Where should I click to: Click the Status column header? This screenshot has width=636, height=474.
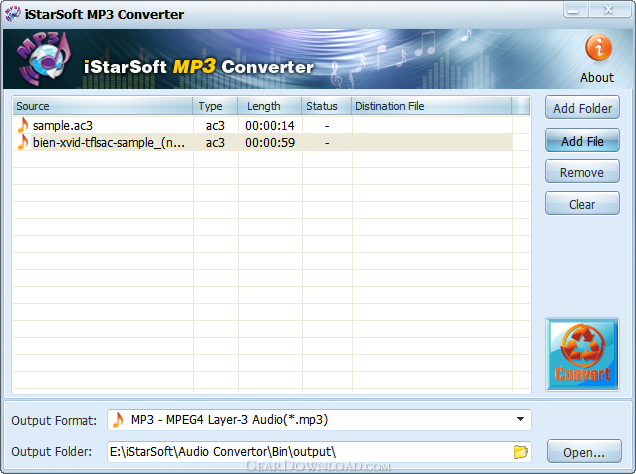coord(327,106)
